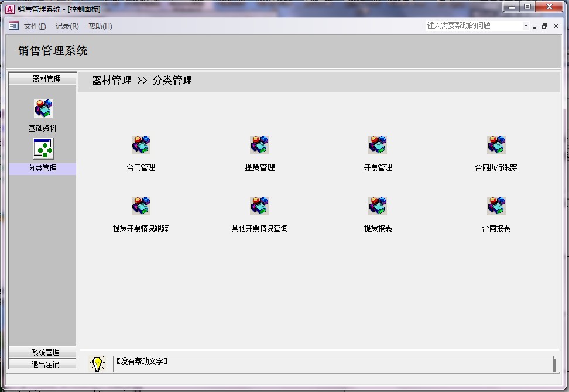Image resolution: width=569 pixels, height=392 pixels.
Task: Switch to the 系统管理 sidebar group
Action: tap(43, 352)
